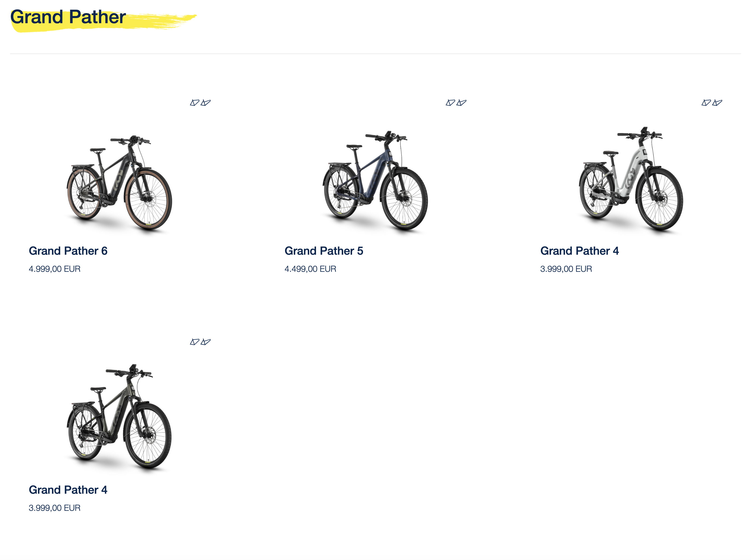The image size is (751, 560).
Task: Select diamond frame icon above Grand Pather 6
Action: [x=194, y=103]
